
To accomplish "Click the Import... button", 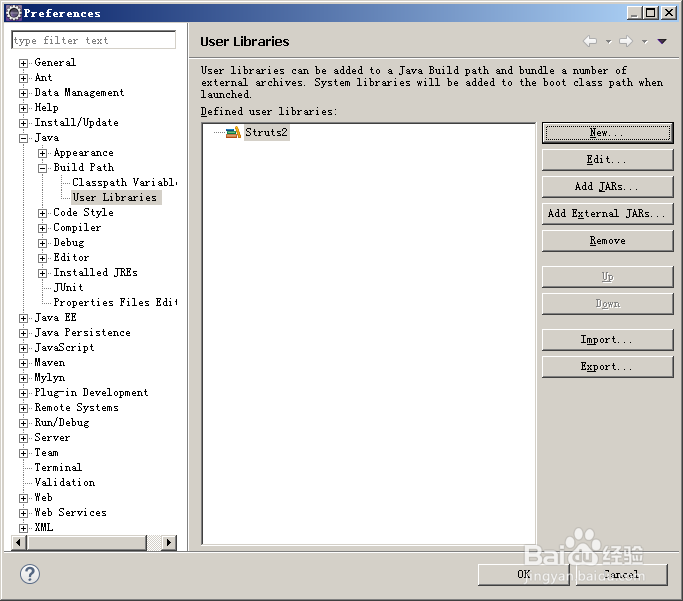I will (x=607, y=340).
